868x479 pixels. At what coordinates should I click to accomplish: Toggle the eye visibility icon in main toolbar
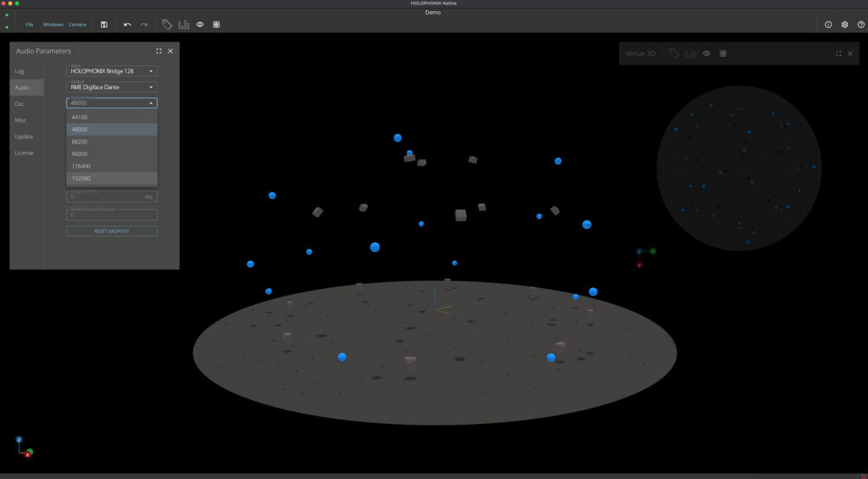pos(200,25)
